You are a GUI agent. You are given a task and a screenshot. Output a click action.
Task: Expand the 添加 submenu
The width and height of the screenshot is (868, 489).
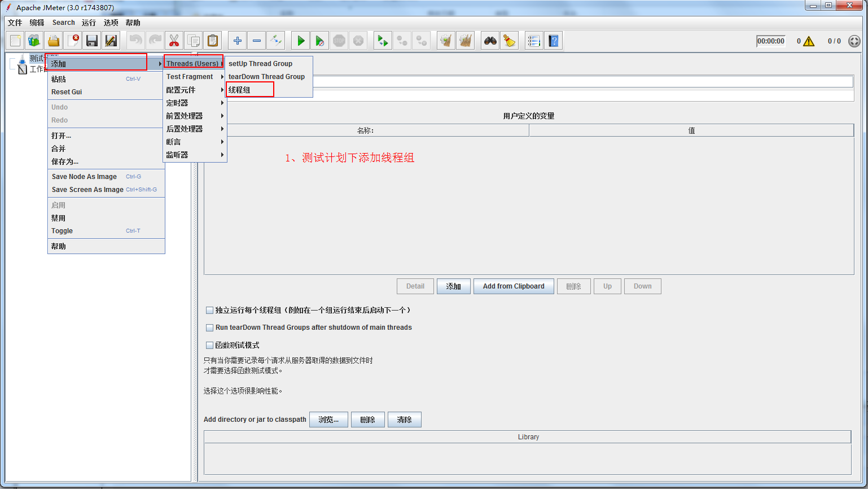pos(106,64)
